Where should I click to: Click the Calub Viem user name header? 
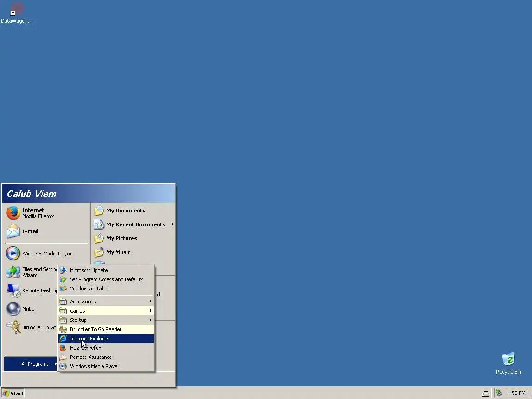(x=31, y=194)
